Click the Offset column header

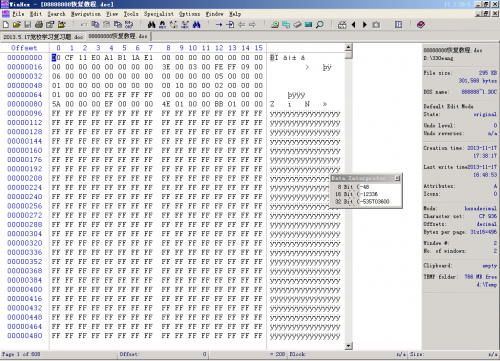pos(24,48)
